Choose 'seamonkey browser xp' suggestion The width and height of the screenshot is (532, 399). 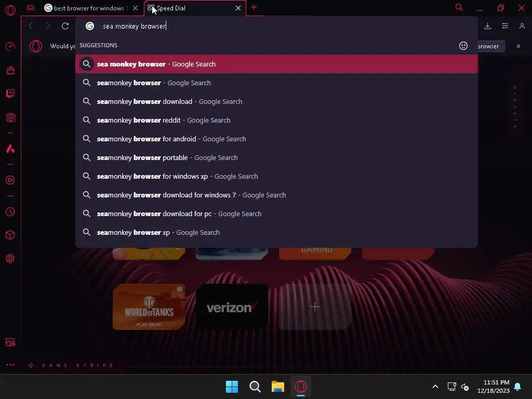click(x=276, y=232)
